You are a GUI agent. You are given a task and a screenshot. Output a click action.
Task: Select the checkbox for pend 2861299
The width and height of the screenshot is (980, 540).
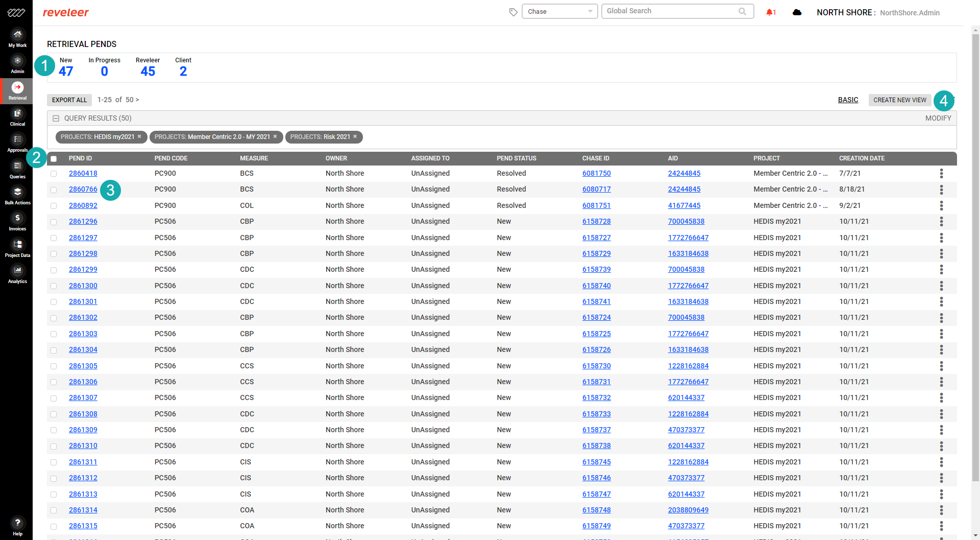tap(54, 270)
